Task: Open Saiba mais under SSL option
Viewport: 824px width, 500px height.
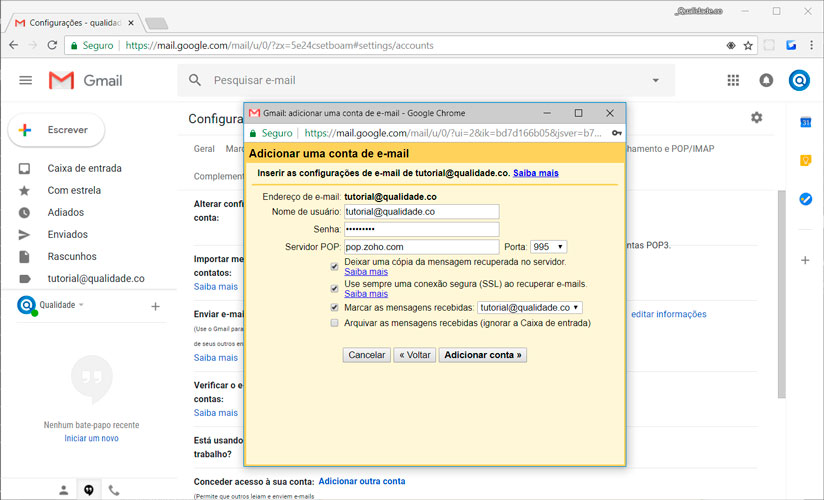Action: (x=366, y=294)
